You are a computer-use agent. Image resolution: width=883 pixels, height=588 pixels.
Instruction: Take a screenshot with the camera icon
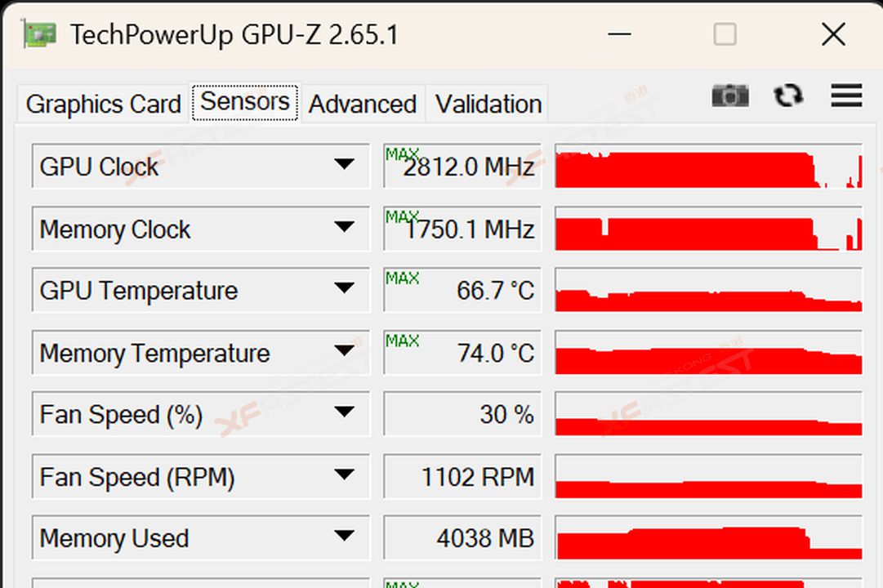[729, 96]
